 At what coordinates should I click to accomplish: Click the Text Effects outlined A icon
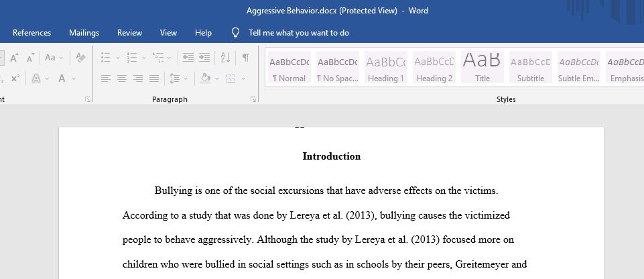click(x=36, y=78)
